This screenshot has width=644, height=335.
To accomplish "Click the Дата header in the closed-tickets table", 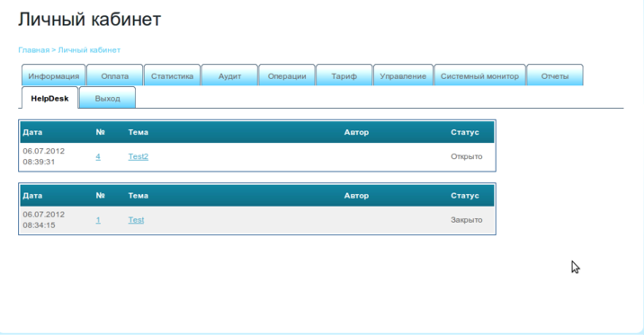I will pyautogui.click(x=32, y=196).
